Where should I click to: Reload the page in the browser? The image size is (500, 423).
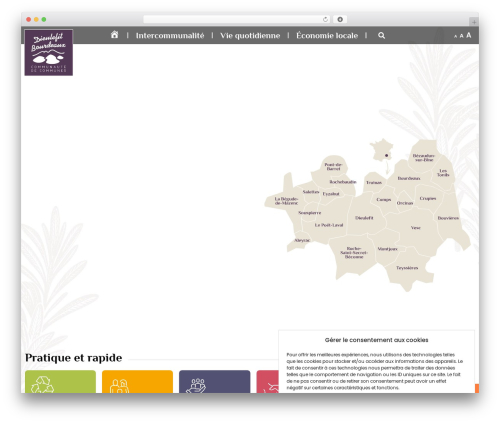coord(325,19)
